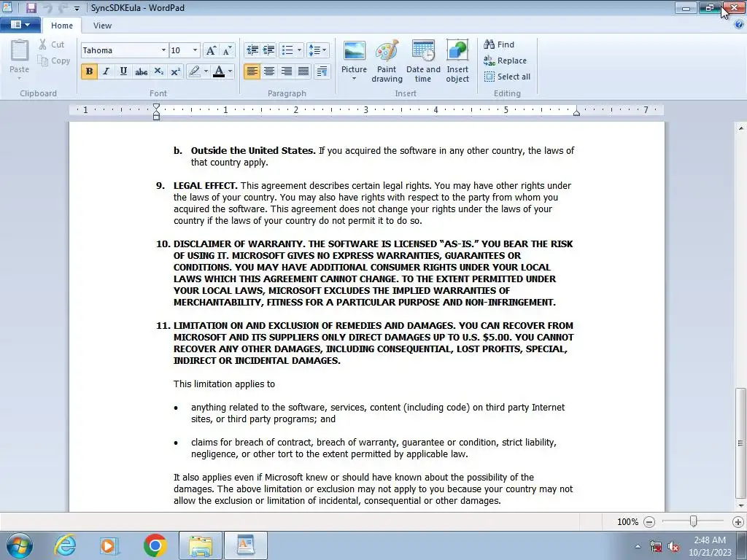747x560 pixels.
Task: Open Internet Explorer from the taskbar
Action: pos(65,545)
